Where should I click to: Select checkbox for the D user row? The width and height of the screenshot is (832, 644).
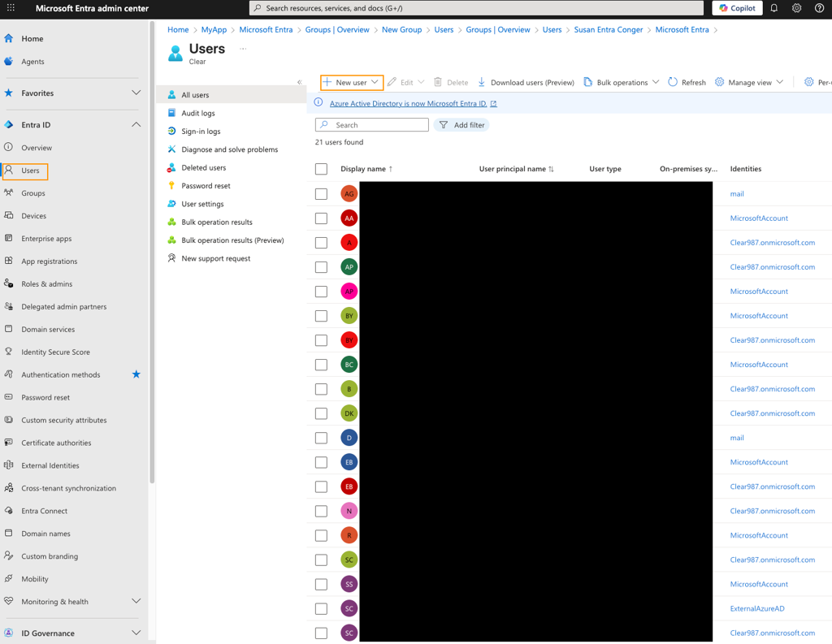(321, 438)
